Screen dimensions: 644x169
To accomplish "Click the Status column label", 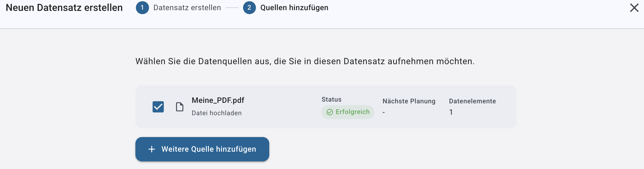I will coord(331,99).
